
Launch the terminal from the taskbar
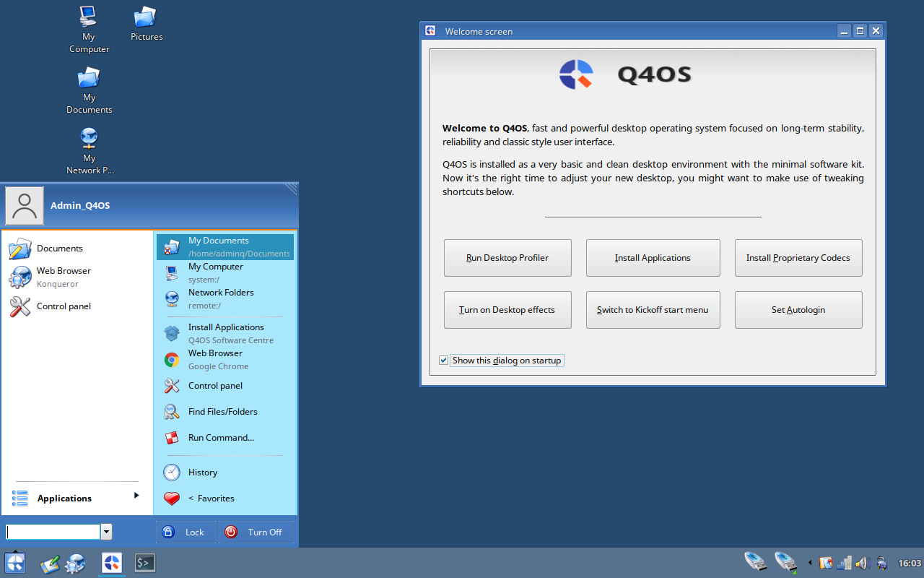(x=145, y=563)
